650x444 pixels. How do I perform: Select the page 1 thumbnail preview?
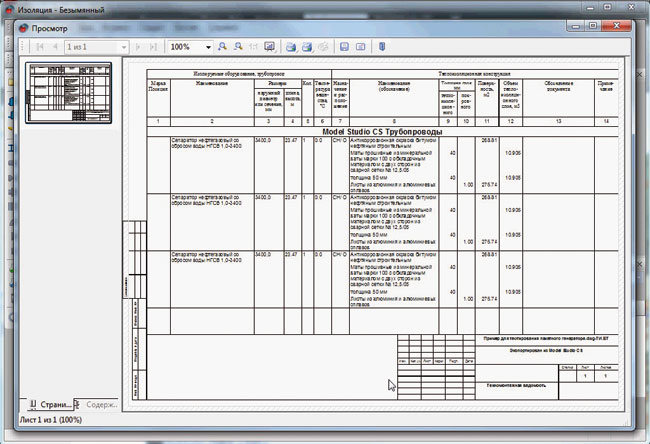pyautogui.click(x=68, y=92)
